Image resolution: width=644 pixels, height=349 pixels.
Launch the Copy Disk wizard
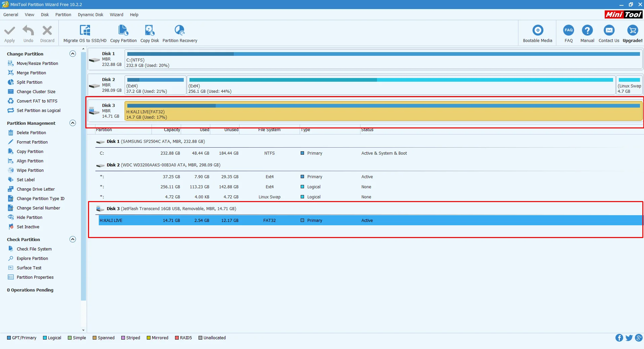coord(149,31)
